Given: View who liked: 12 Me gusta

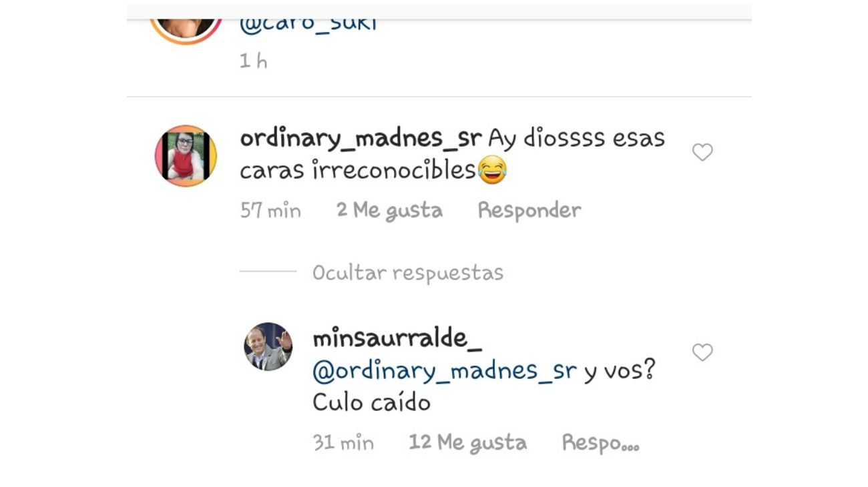Looking at the screenshot, I should pyautogui.click(x=467, y=442).
